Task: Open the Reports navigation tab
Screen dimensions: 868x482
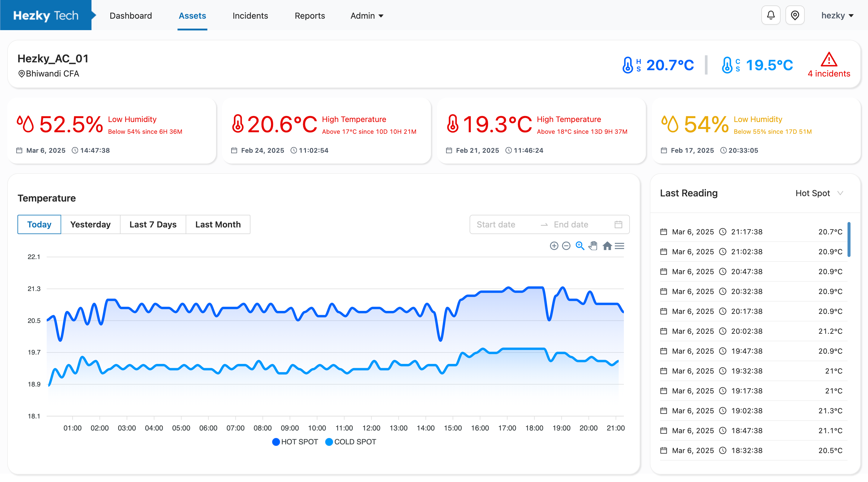Action: click(x=310, y=16)
